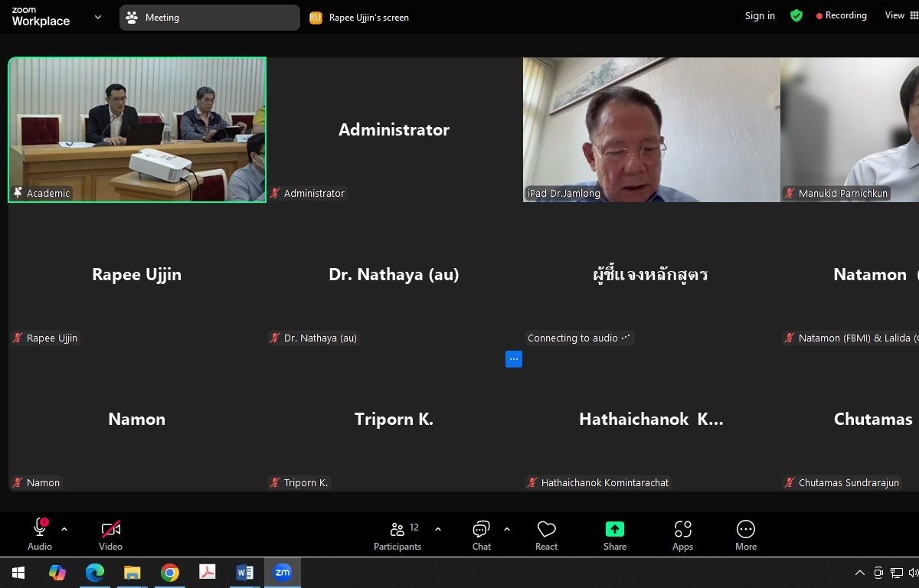Click the blue three-dots options button
919x588 pixels.
coord(514,359)
